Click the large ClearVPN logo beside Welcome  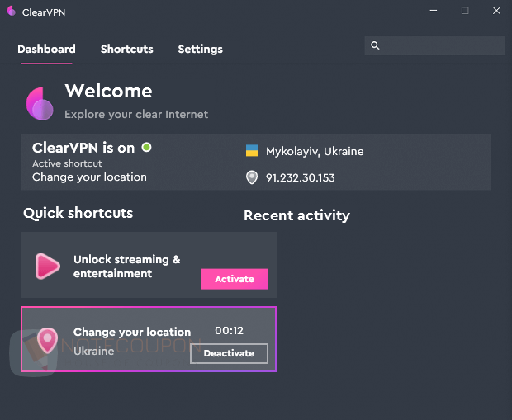point(40,104)
